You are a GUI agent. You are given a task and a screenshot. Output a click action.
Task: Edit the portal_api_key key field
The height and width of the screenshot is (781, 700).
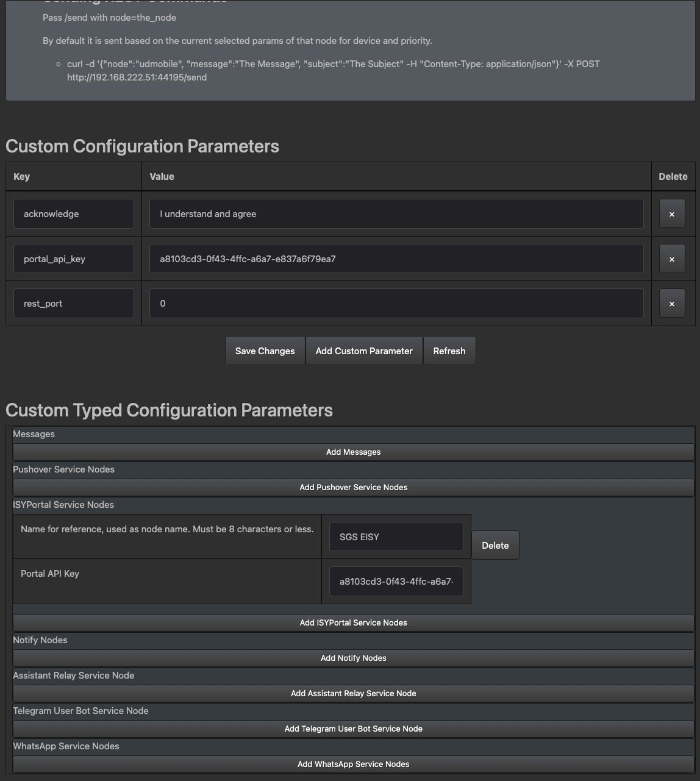[74, 259]
